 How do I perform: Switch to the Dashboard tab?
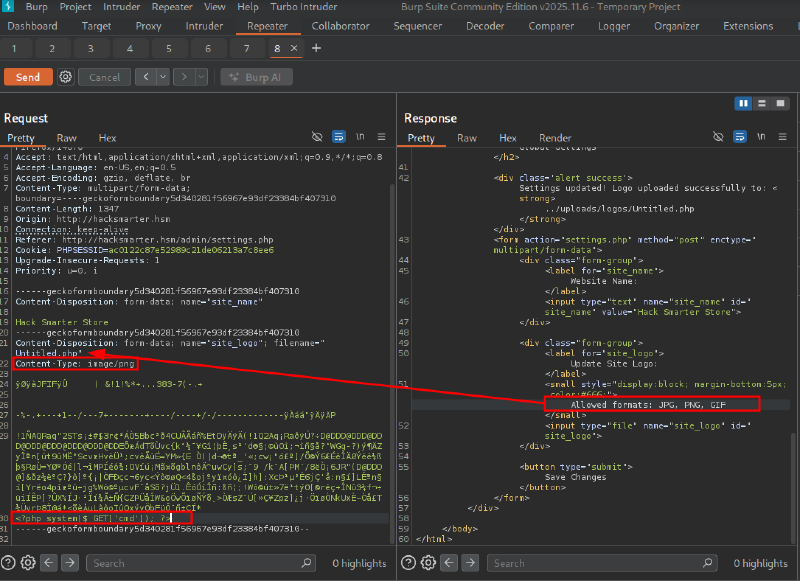coord(32,26)
